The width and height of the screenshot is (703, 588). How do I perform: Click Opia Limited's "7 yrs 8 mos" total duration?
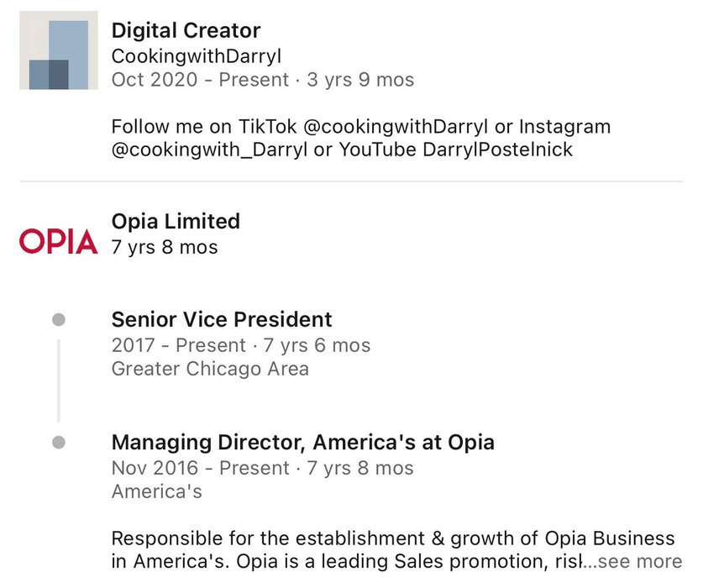(165, 247)
